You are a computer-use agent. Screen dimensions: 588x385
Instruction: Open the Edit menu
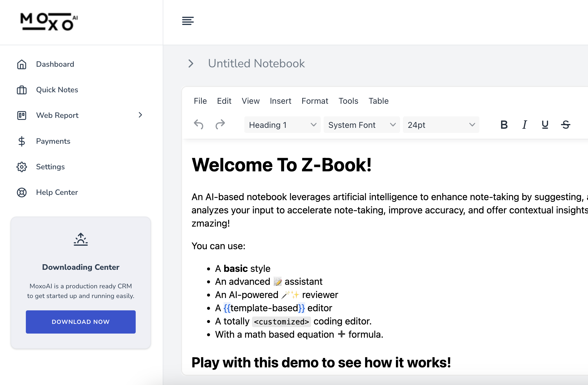tap(224, 101)
